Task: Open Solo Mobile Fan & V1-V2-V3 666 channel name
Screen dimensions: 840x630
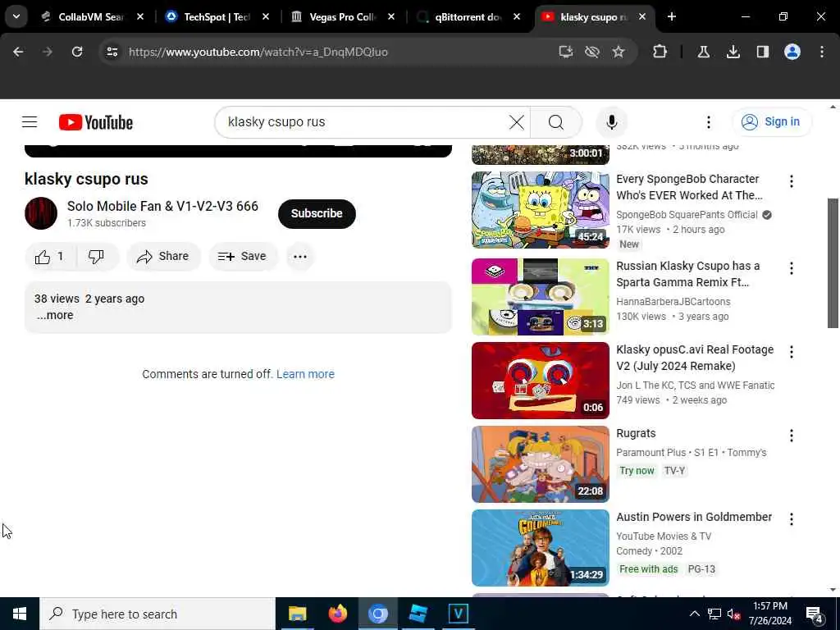Action: 162,206
